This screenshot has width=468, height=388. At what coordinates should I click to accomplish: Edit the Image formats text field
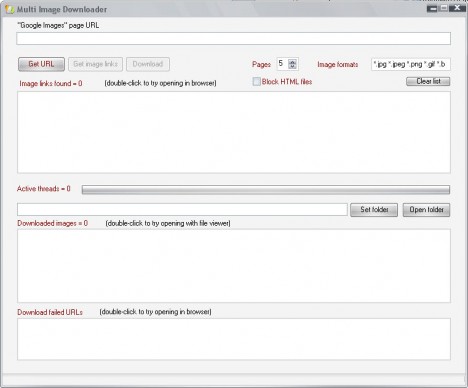[411, 64]
